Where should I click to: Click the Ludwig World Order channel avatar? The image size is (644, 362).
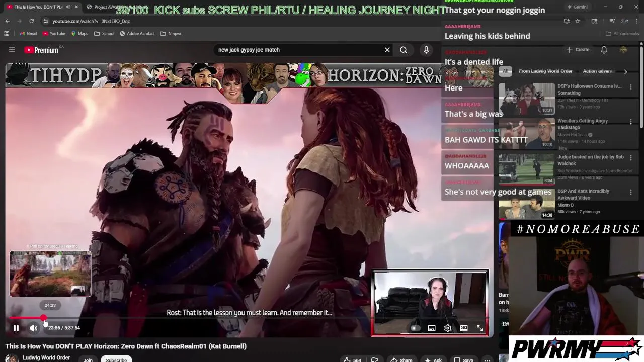[x=12, y=358]
